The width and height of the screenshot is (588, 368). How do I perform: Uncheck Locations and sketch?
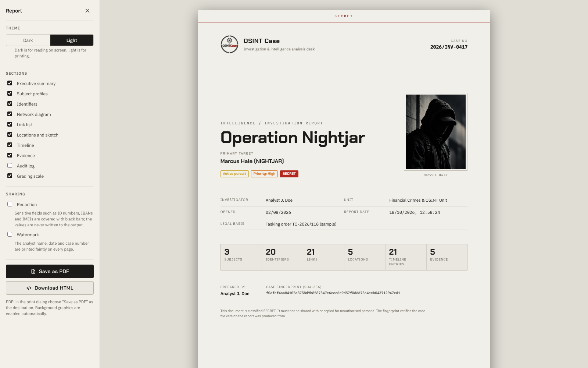click(x=10, y=135)
